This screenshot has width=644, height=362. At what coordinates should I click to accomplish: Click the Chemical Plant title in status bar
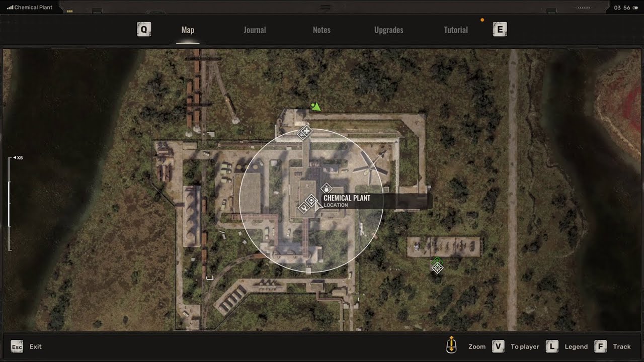click(33, 8)
